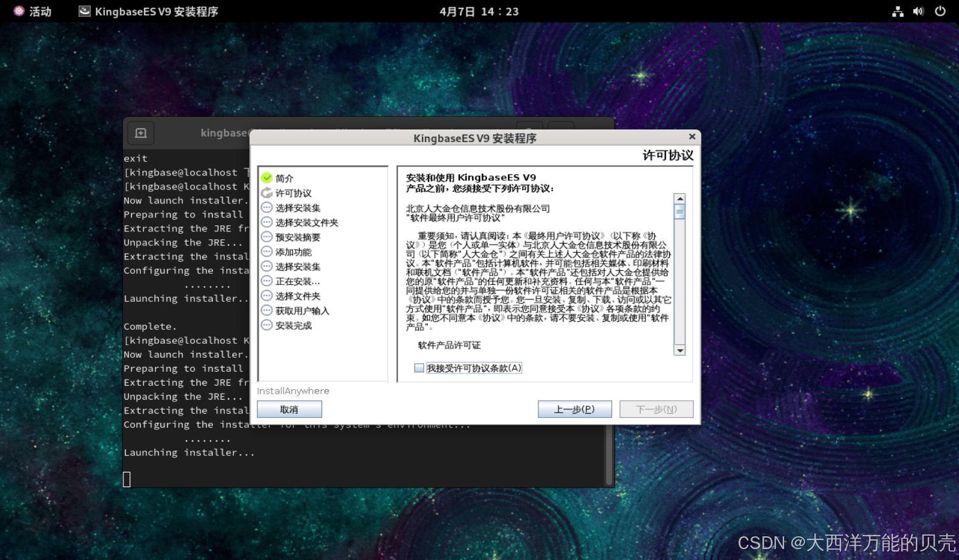Click the license scrollbar up arrow
This screenshot has height=560, width=959.
tap(680, 199)
